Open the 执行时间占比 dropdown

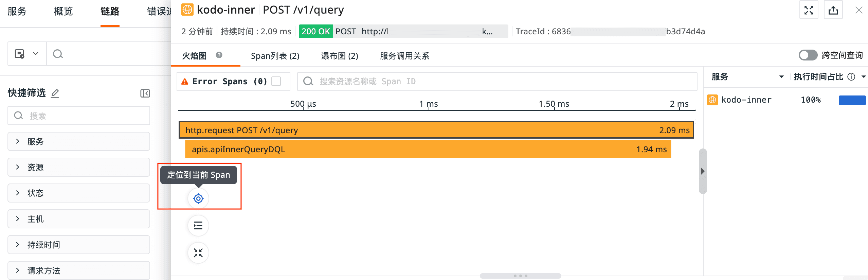pyautogui.click(x=864, y=77)
